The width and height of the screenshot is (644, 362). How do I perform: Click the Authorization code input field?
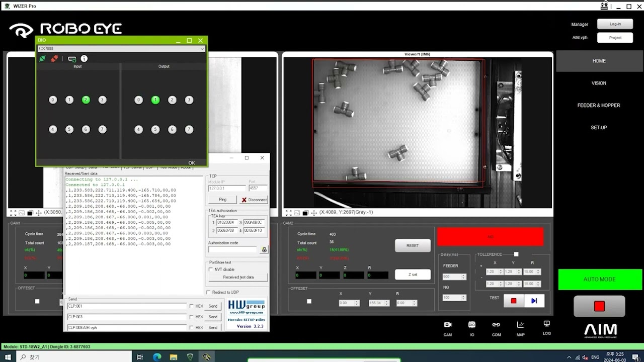click(233, 249)
